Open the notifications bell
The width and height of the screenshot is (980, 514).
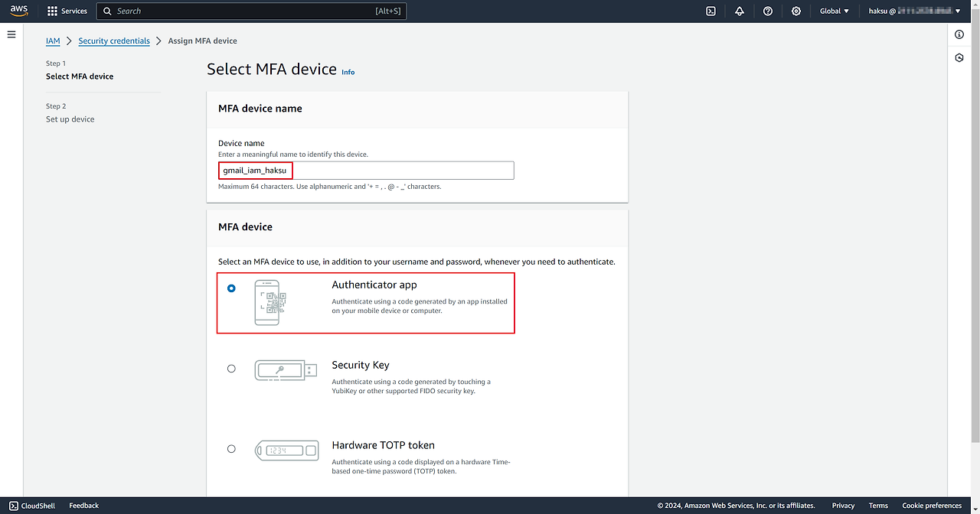pyautogui.click(x=739, y=11)
